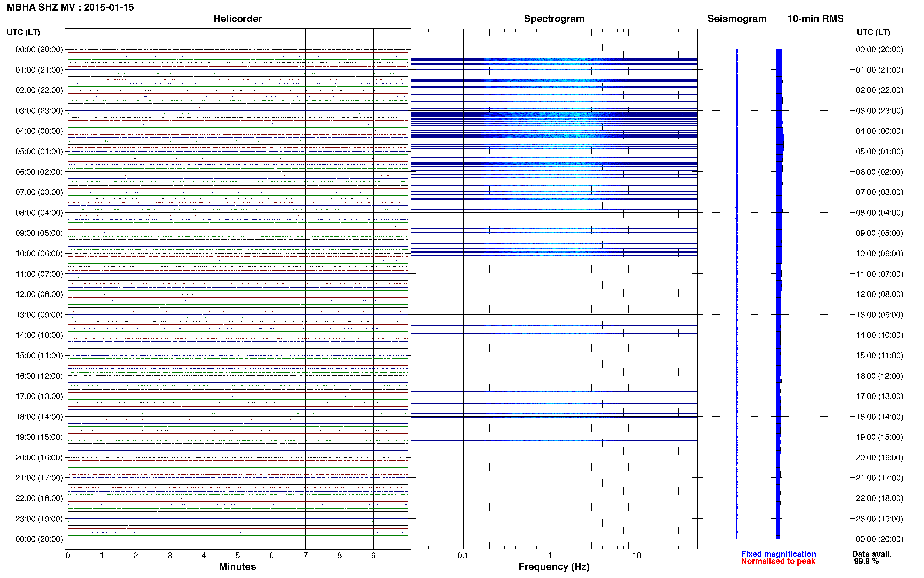
Task: Select the 'Minutes' axis label
Action: pyautogui.click(x=238, y=566)
